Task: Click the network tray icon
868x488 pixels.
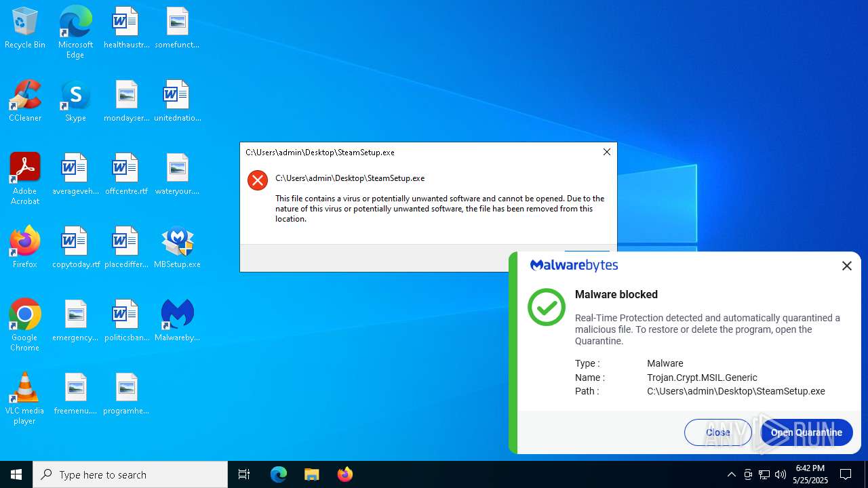Action: tap(764, 474)
